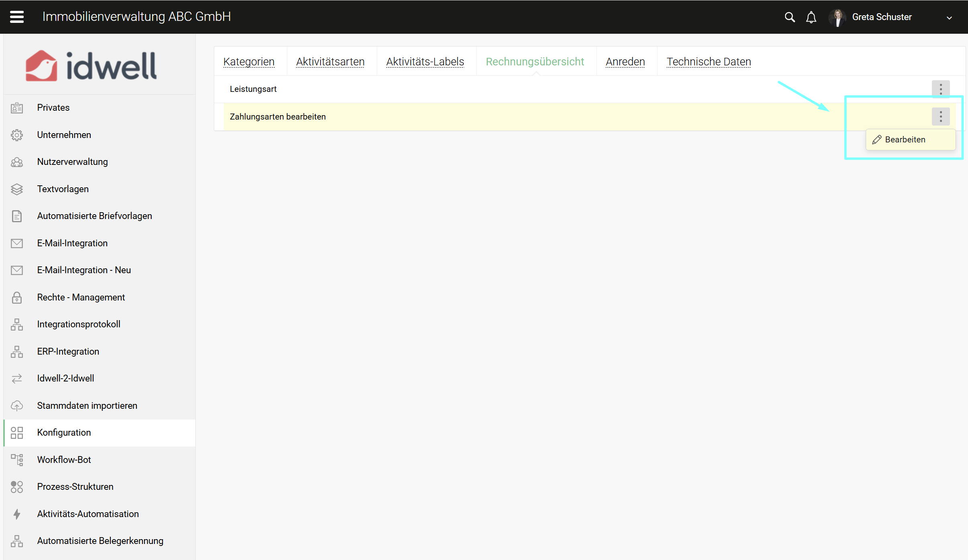Click the search magnifier icon
The height and width of the screenshot is (560, 968).
[789, 17]
